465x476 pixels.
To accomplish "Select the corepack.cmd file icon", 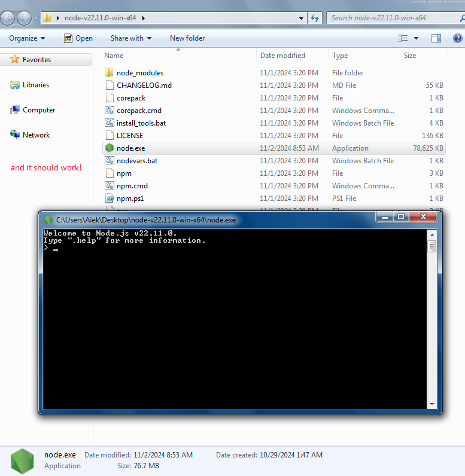I will (x=110, y=110).
